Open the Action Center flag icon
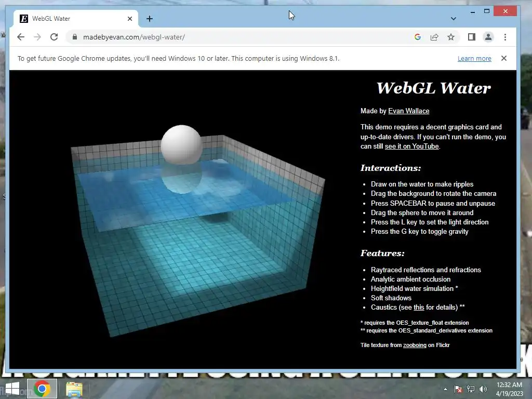The image size is (532, 399). pyautogui.click(x=458, y=389)
